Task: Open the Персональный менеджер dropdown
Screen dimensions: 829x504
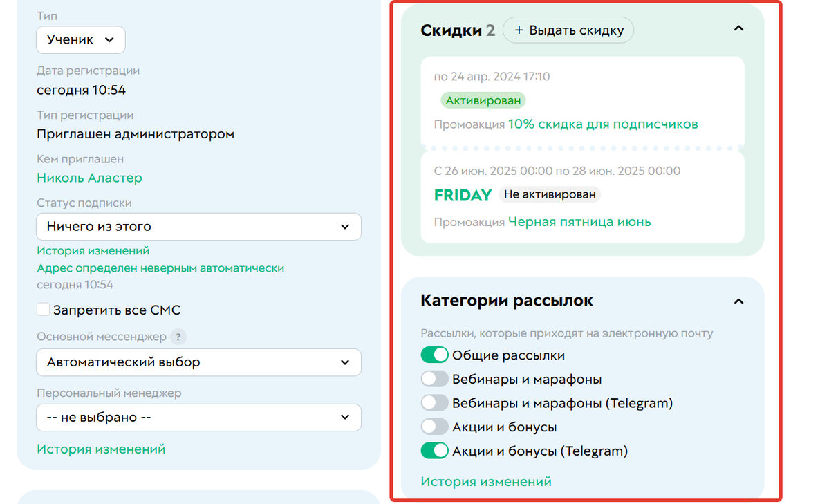Action: point(198,417)
